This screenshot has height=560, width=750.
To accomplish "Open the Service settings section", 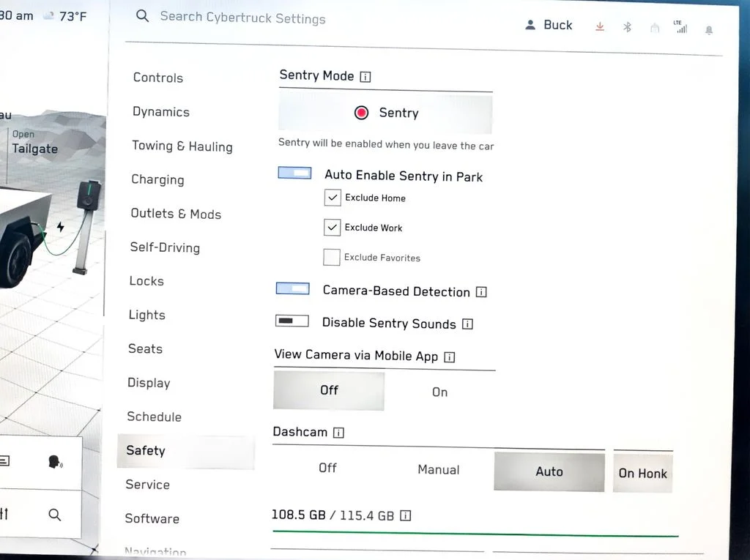I will [147, 485].
